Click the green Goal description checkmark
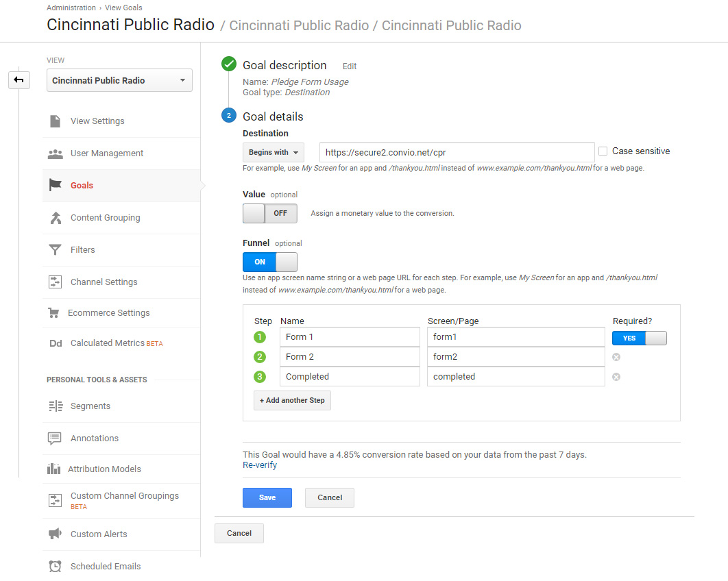 pos(229,64)
